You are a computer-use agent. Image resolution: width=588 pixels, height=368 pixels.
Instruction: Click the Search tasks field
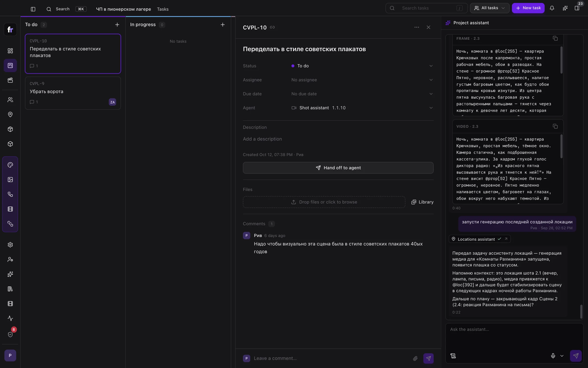[427, 8]
